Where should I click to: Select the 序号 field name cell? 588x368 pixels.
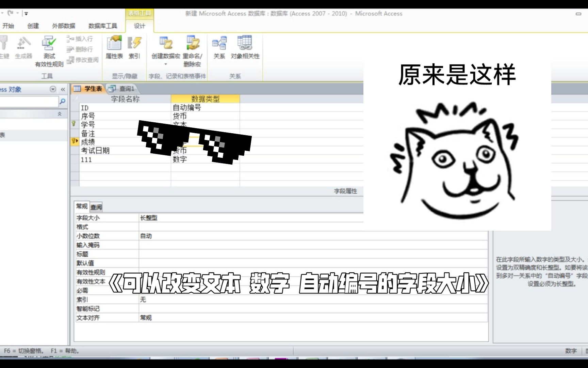(125, 116)
